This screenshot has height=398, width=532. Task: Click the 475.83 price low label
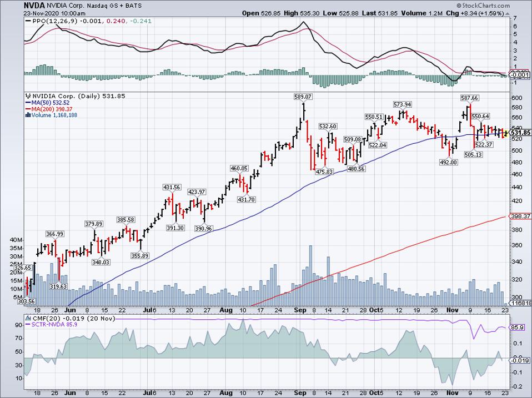click(324, 172)
